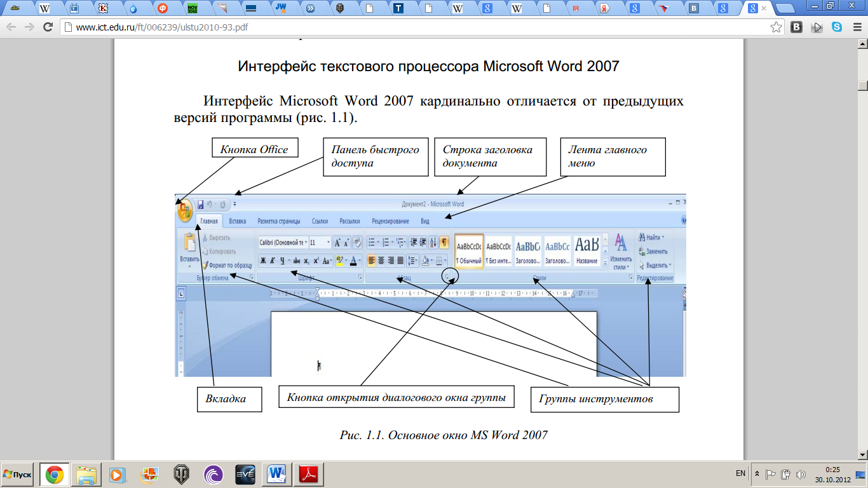This screenshot has height=488, width=868.
Task: Click the Заменить button
Action: (x=653, y=252)
